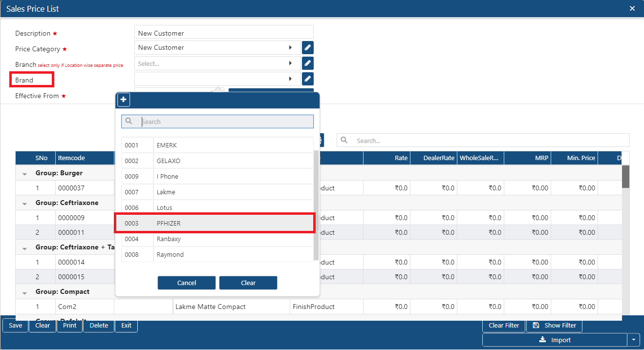Collapse the Group: Burger row
The width and height of the screenshot is (644, 350).
click(24, 174)
